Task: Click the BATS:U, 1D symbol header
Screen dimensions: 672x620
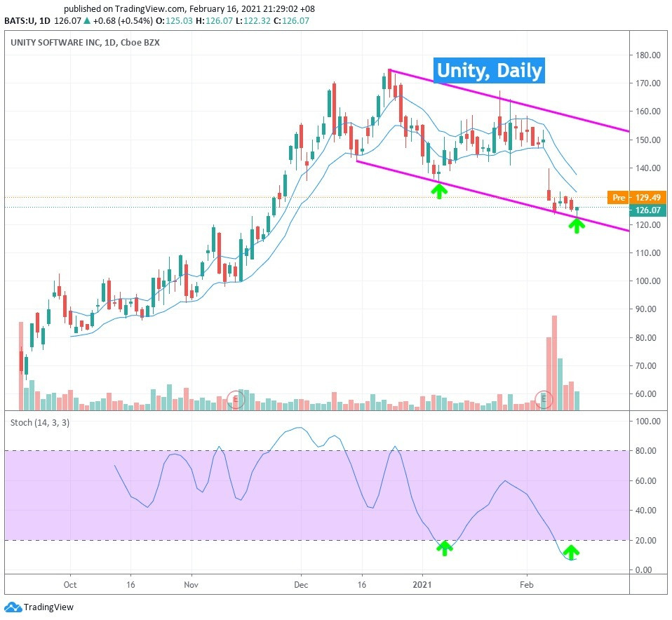Action: pos(27,20)
